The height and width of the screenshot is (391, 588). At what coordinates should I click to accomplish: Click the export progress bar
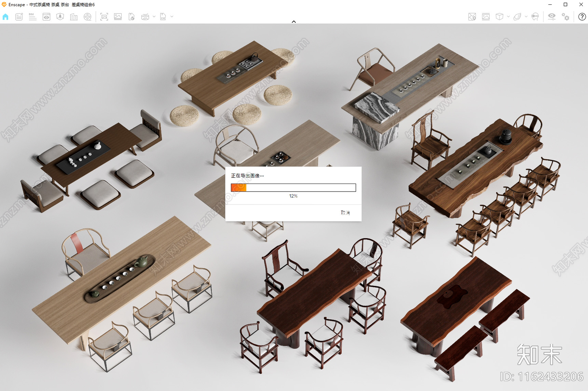point(293,188)
